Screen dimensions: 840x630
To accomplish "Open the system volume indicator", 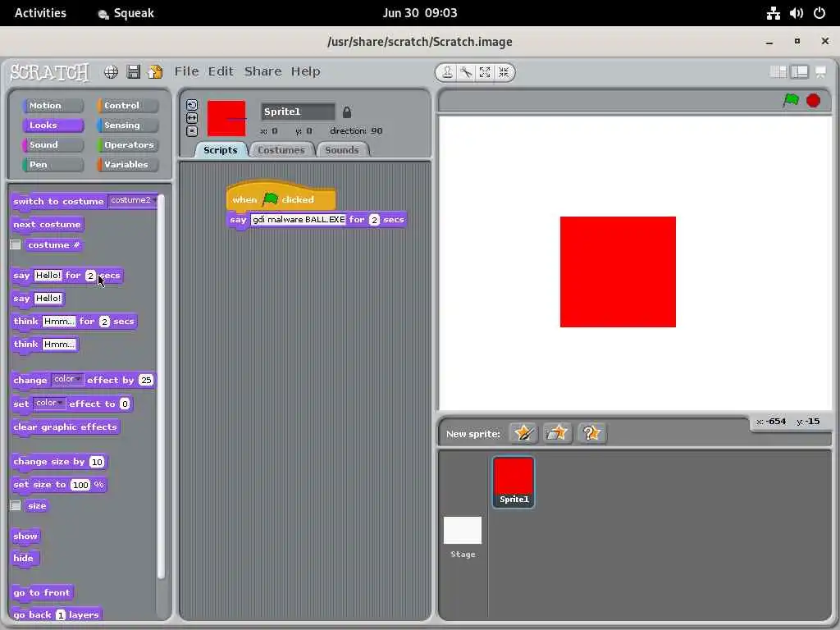I will 797,13.
